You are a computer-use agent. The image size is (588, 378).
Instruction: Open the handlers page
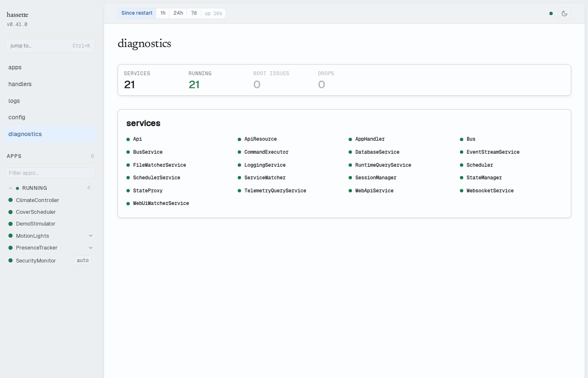tap(50, 84)
